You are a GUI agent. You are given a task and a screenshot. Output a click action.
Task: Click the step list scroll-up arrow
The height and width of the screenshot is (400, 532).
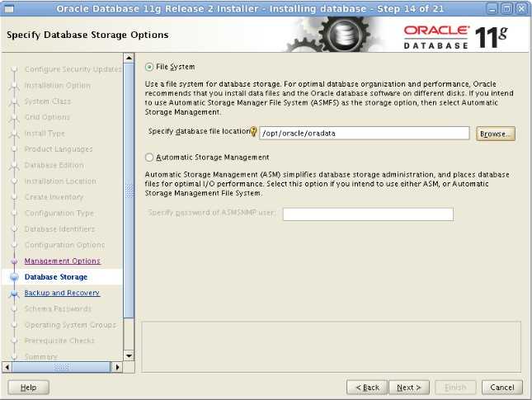[x=129, y=59]
